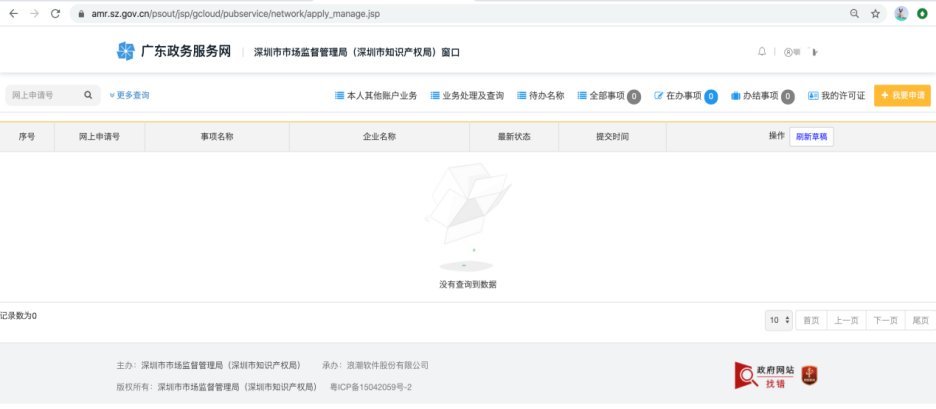Open 待办名称 list
Screen dimensions: 936x409
pos(541,96)
